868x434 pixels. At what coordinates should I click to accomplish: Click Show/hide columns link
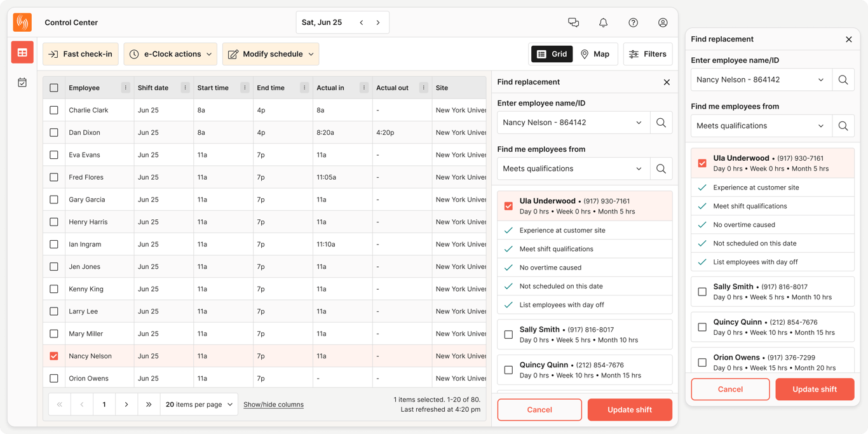tap(273, 405)
